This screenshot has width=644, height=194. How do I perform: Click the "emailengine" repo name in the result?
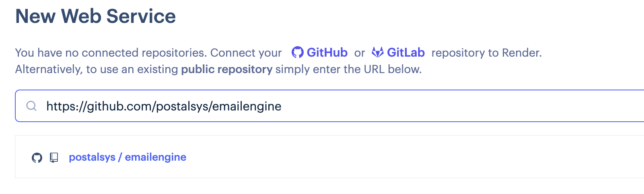156,157
